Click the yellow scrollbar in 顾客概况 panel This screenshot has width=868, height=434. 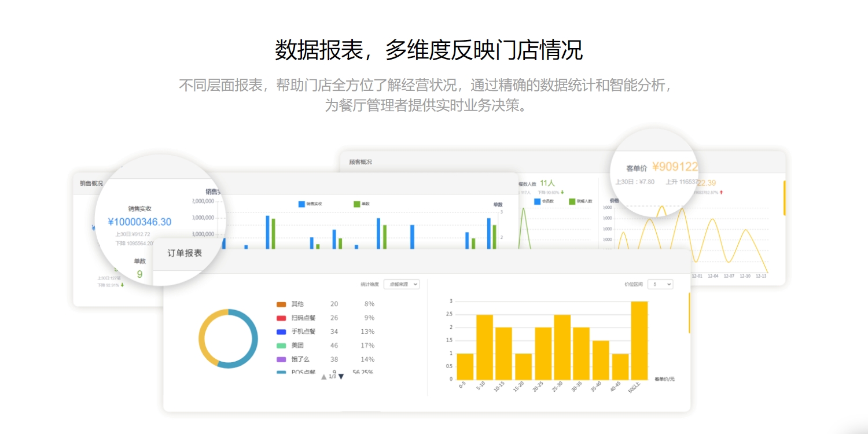point(785,198)
